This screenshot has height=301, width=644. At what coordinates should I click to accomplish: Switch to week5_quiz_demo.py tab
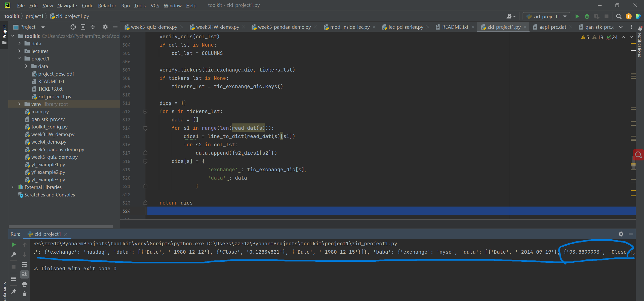pyautogui.click(x=154, y=27)
